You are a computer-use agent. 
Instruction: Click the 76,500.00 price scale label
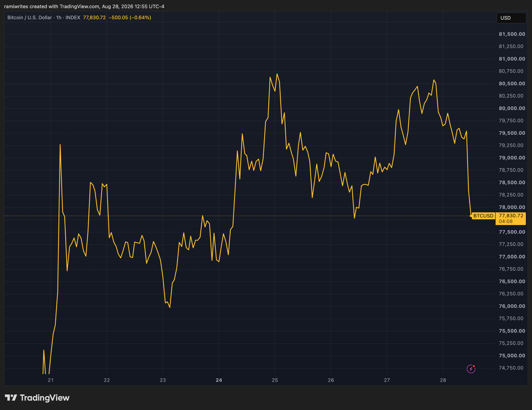(x=512, y=281)
